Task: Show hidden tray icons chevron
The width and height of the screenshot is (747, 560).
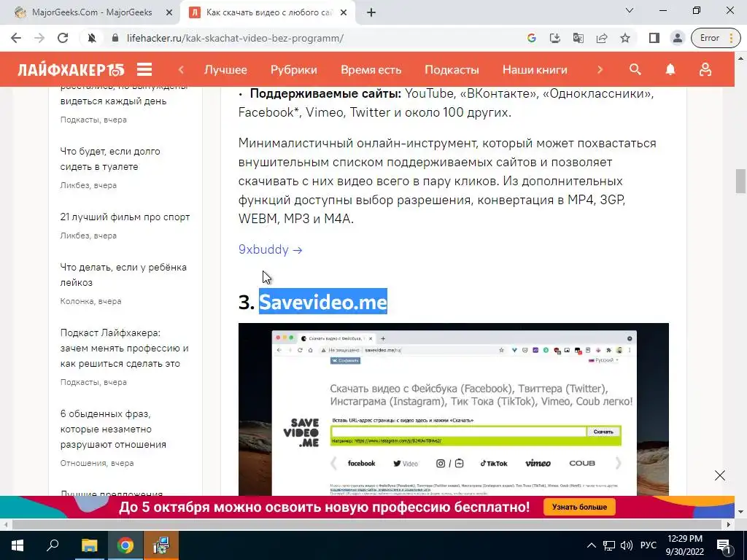Action: point(591,545)
